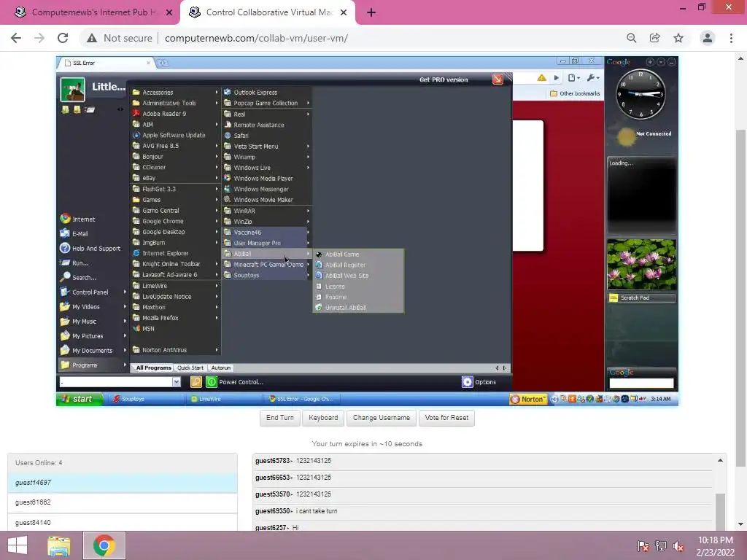Close the Computernewb's Internet Pub tab

pos(169,12)
